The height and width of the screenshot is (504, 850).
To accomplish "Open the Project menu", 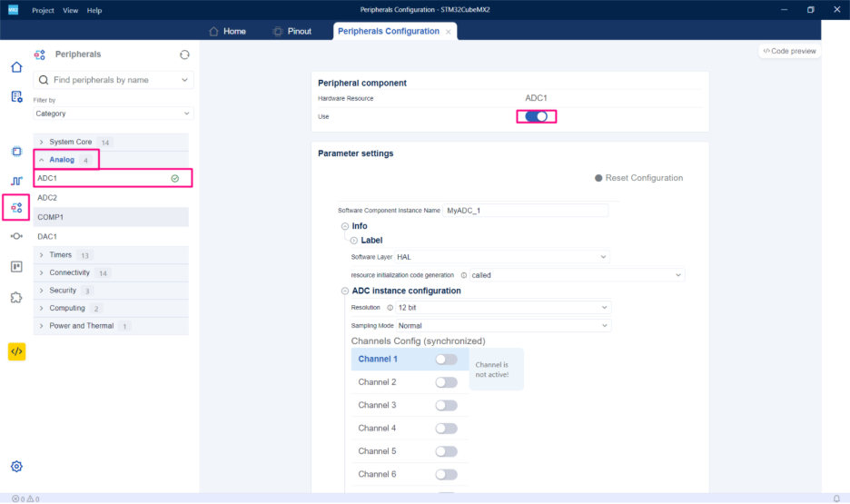I will coord(43,10).
